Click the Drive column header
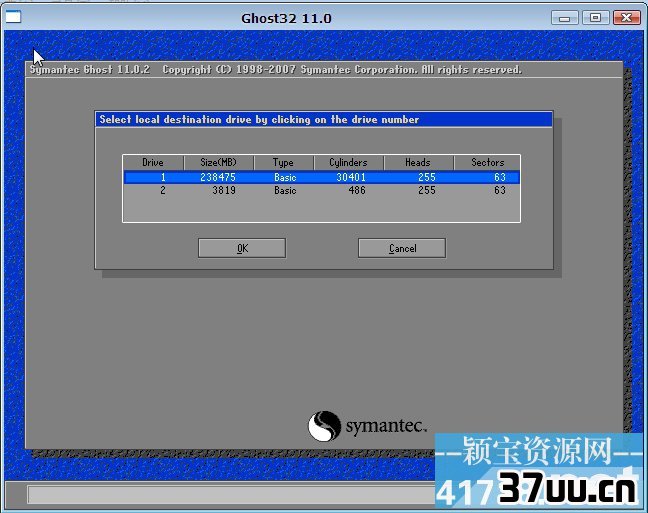This screenshot has height=513, width=648. (x=153, y=162)
